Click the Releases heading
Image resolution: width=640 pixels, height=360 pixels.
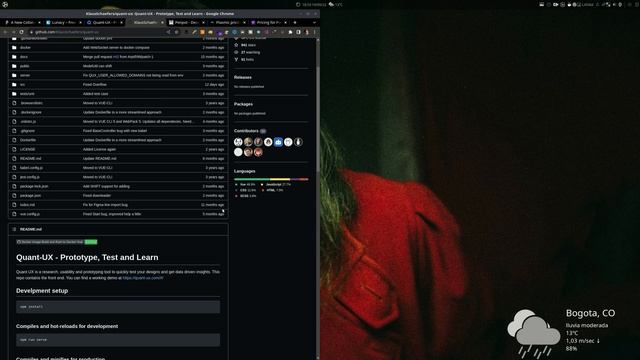(x=242, y=77)
